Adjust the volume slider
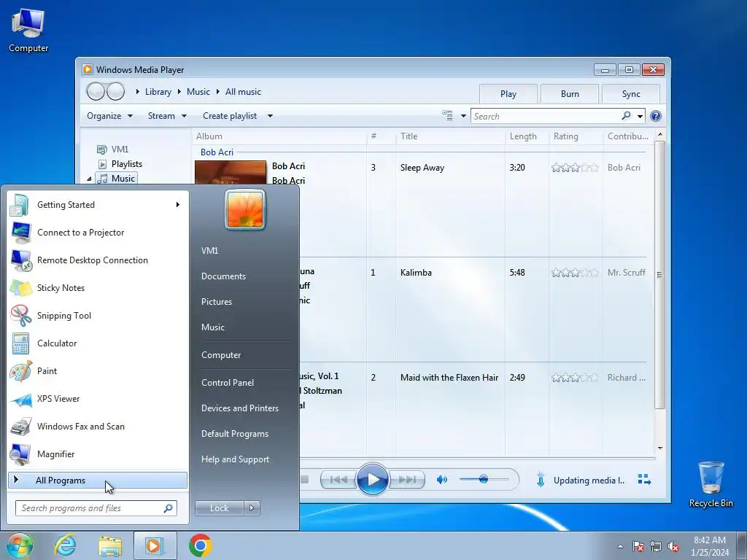Image resolution: width=747 pixels, height=560 pixels. tap(484, 479)
